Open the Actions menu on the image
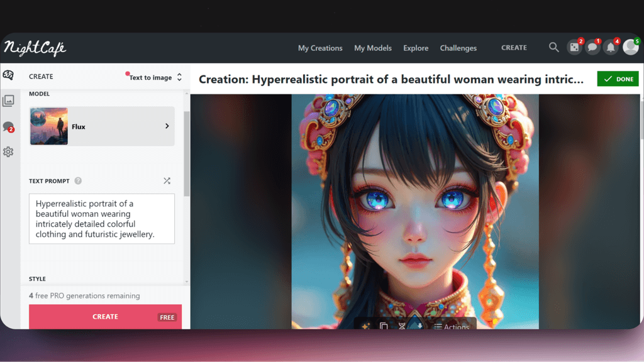 pos(452,327)
